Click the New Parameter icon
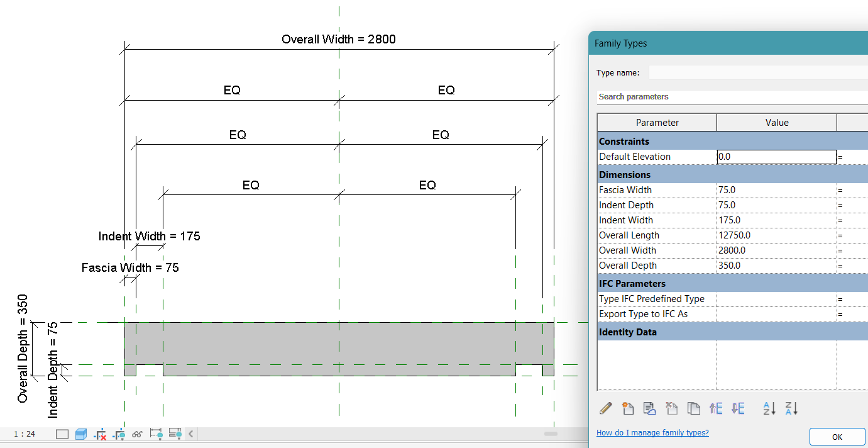 click(x=627, y=408)
